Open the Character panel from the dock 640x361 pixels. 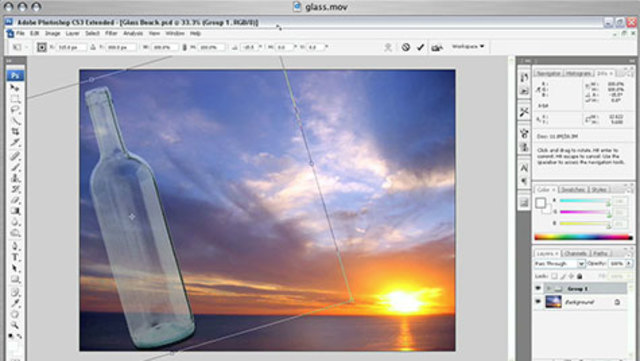(x=524, y=167)
